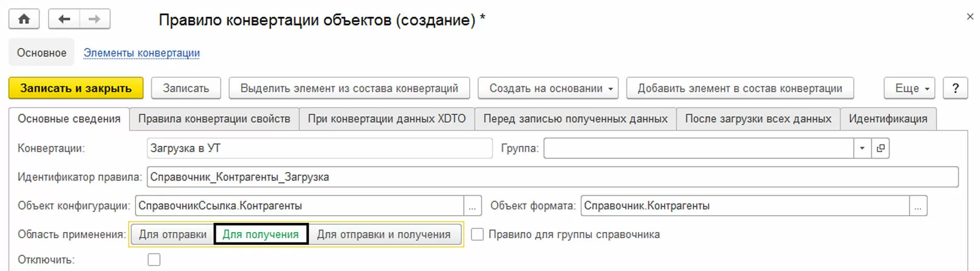Viewport: 980px width, 271px height.
Task: Click ellipsis next to Объект конфигурации field
Action: pyautogui.click(x=472, y=206)
